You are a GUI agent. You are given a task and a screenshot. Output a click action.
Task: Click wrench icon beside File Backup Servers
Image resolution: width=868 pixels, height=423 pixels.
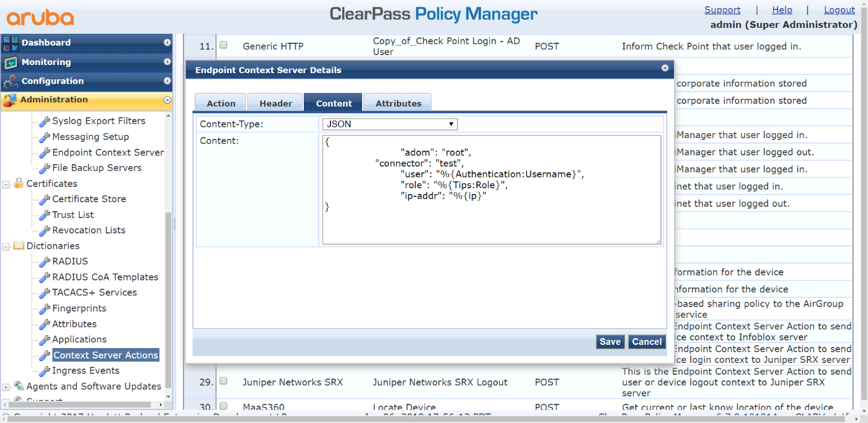point(45,168)
